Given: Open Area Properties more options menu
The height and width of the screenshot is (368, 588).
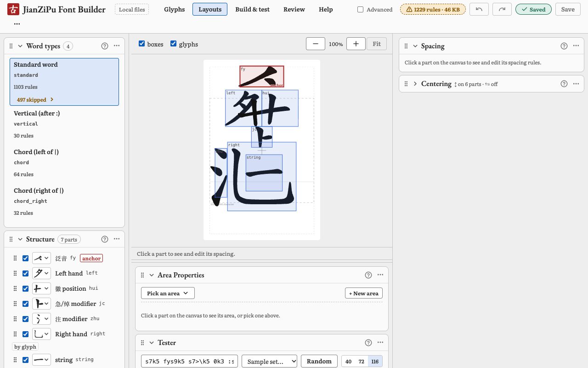Looking at the screenshot, I should (x=380, y=275).
